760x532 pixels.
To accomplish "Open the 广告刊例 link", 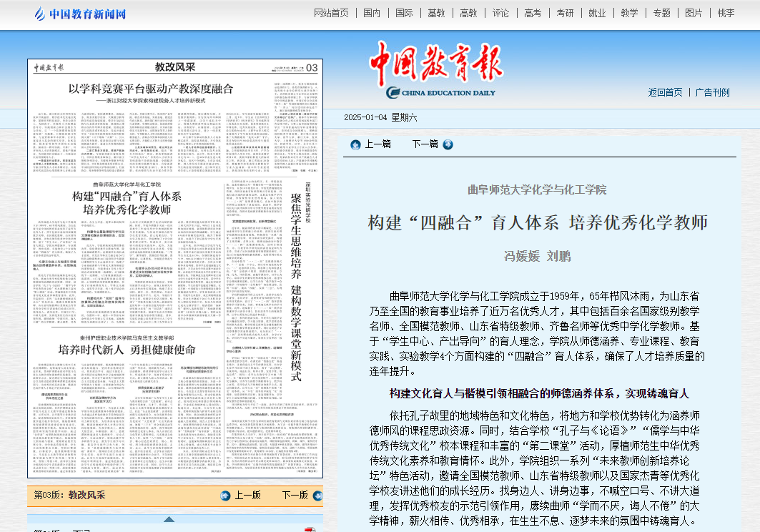I will pos(712,92).
